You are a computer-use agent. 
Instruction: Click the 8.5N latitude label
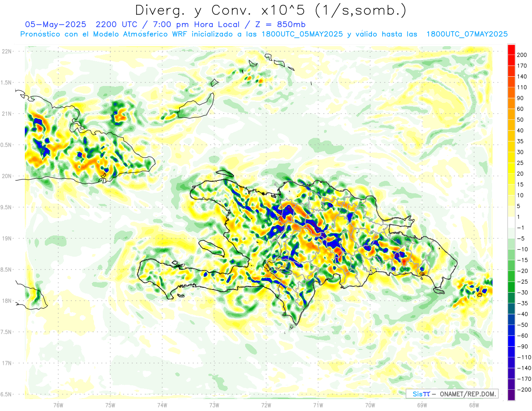[6, 270]
